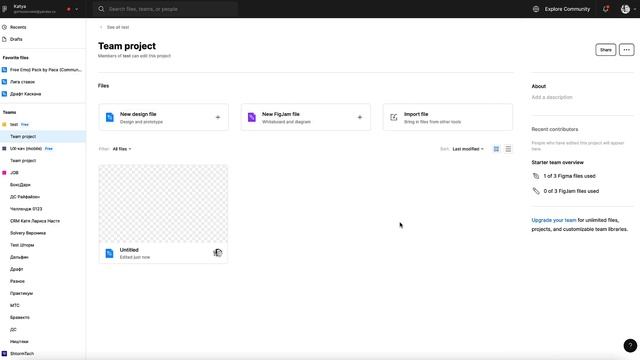
Task: Click the Share button
Action: (x=605, y=50)
